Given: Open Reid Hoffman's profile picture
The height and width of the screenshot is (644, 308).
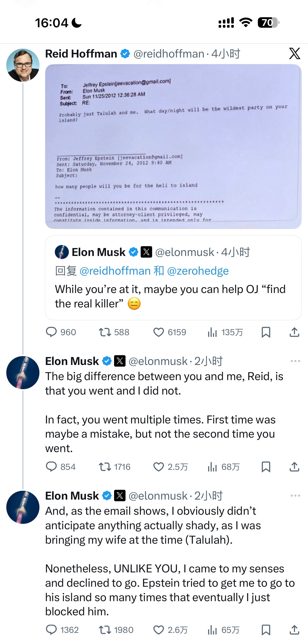Looking at the screenshot, I should click(x=23, y=65).
